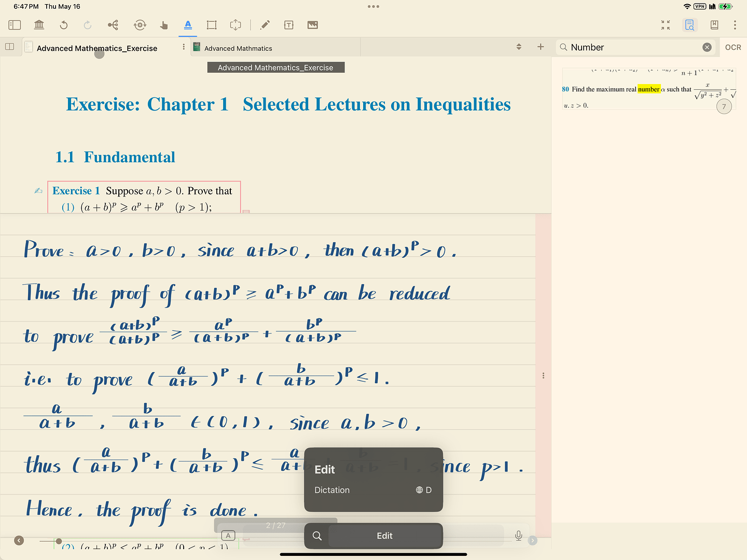Toggle the document search panel icon
This screenshot has width=747, height=560.
coord(689,25)
